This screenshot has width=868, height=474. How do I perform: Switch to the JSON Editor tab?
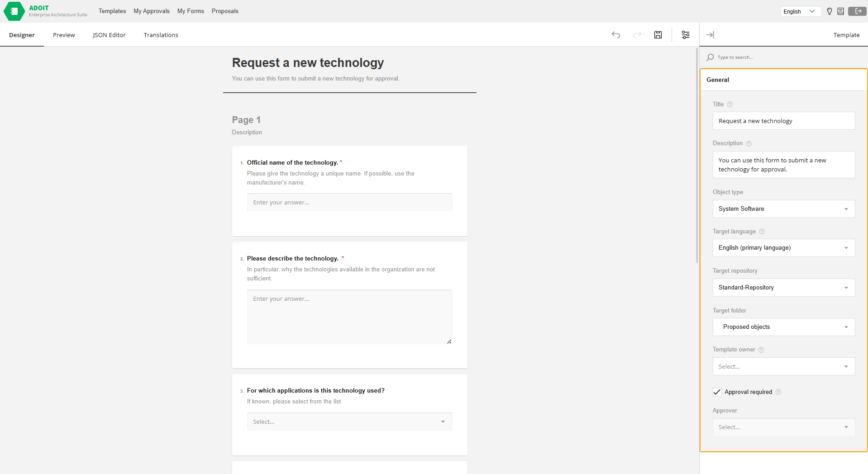(x=109, y=35)
